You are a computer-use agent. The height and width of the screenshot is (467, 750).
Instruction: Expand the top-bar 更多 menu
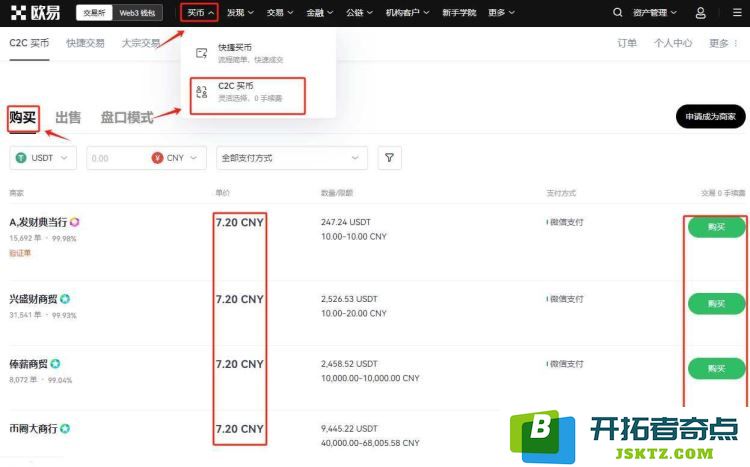click(x=501, y=13)
